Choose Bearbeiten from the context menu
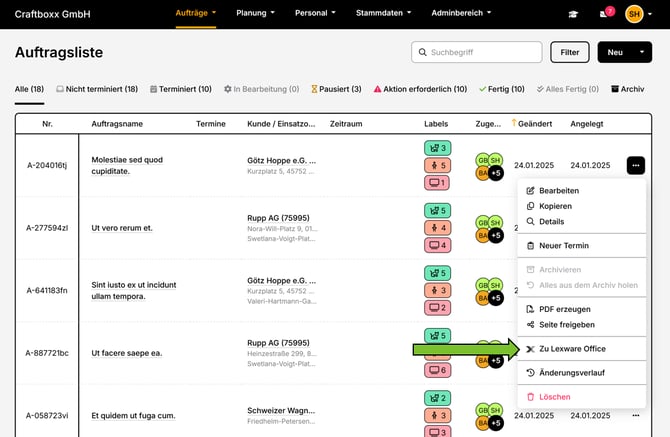670x437 pixels. coord(558,190)
